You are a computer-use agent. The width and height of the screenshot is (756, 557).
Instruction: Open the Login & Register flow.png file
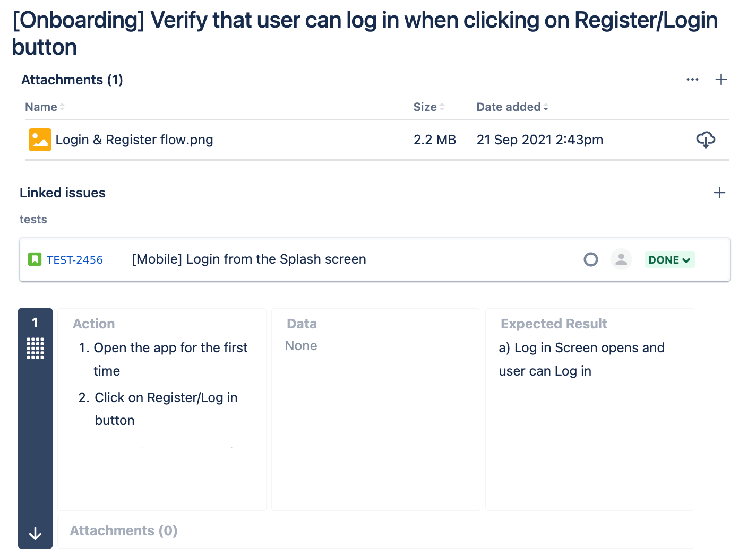134,140
